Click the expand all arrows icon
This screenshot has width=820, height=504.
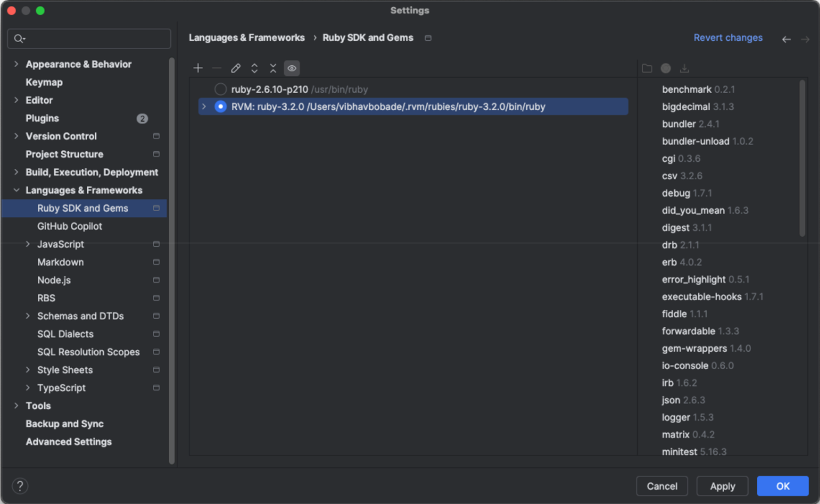[x=254, y=68]
